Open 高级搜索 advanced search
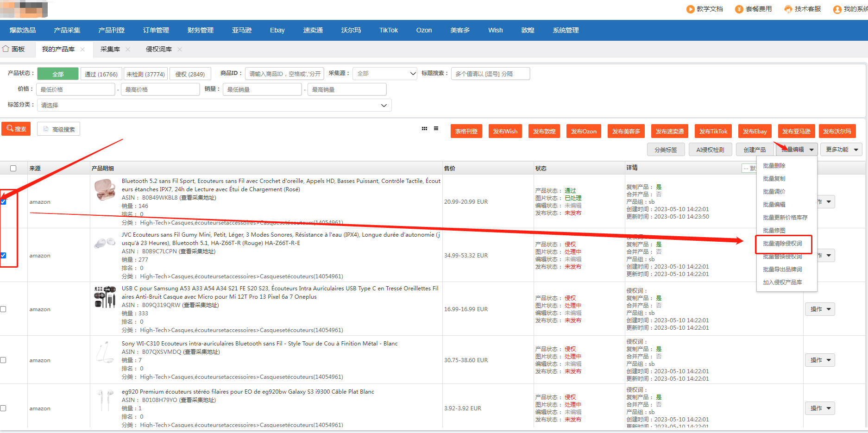Viewport: 868px width, 433px height. coord(59,129)
